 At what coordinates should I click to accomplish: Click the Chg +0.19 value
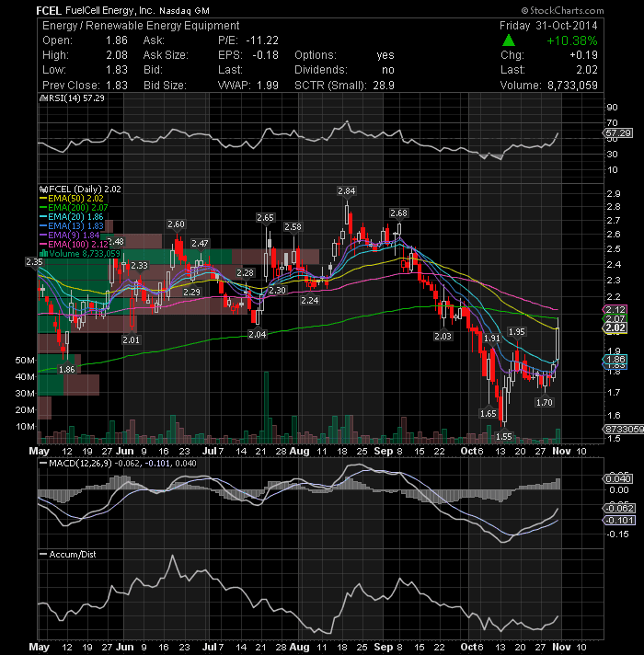[x=583, y=55]
